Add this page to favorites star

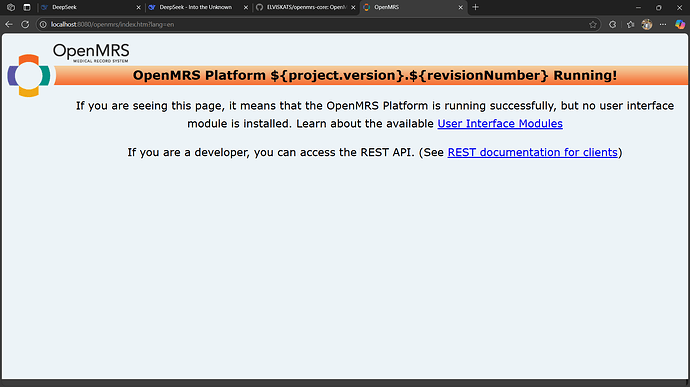point(593,25)
